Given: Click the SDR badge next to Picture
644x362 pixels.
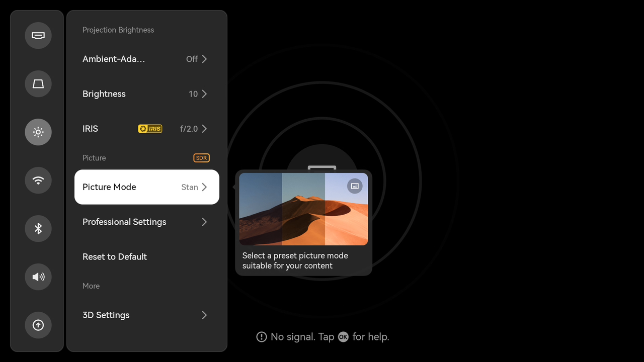Looking at the screenshot, I should click(201, 158).
